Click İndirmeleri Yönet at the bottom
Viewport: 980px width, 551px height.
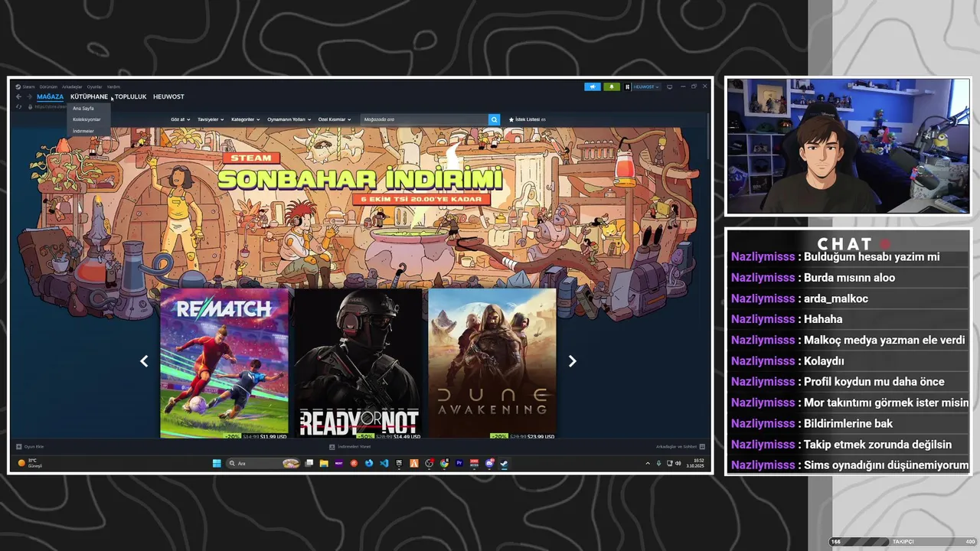click(350, 446)
